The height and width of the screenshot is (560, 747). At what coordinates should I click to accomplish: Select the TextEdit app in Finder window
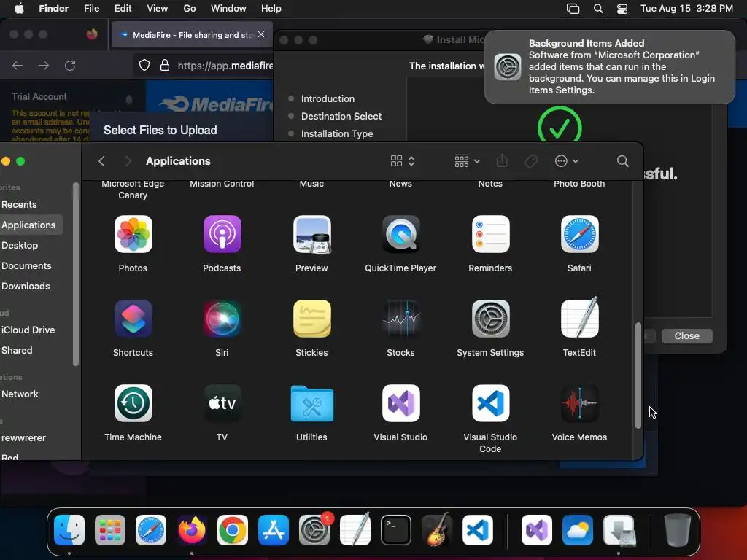tap(579, 318)
